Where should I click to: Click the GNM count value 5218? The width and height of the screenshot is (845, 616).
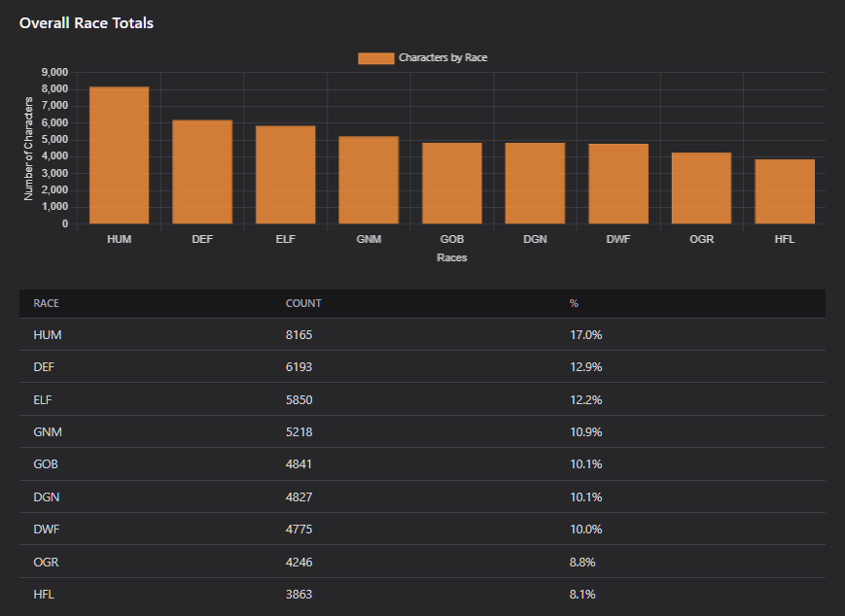tap(299, 431)
